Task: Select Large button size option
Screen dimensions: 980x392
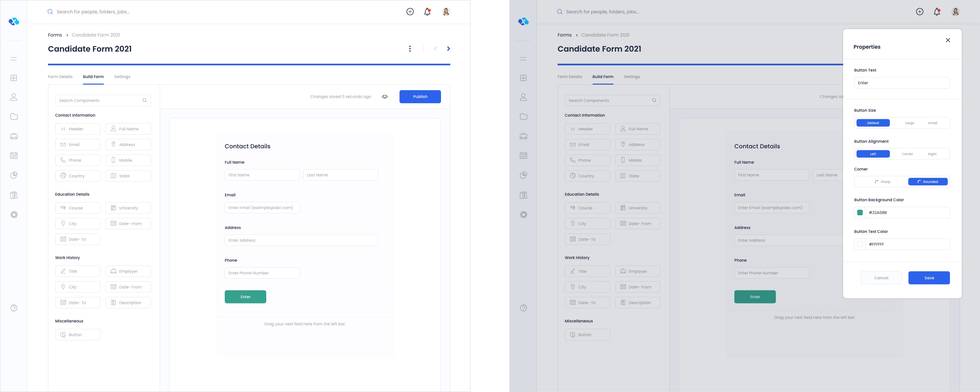Action: (x=909, y=123)
